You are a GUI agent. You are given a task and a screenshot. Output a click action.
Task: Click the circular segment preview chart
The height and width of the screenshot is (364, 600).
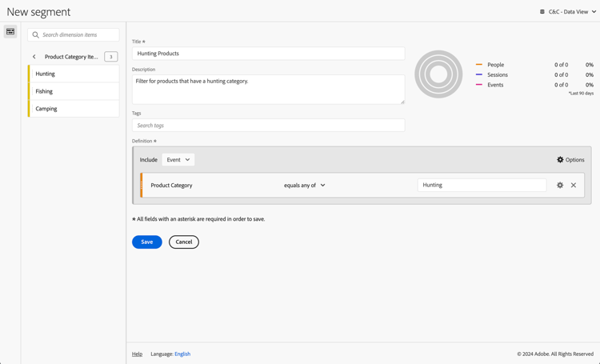click(x=438, y=74)
